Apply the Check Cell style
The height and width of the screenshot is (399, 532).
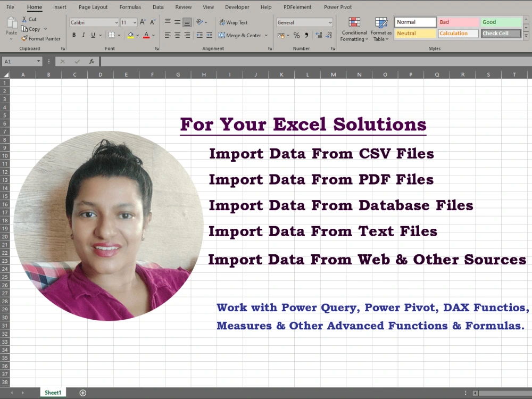point(501,33)
